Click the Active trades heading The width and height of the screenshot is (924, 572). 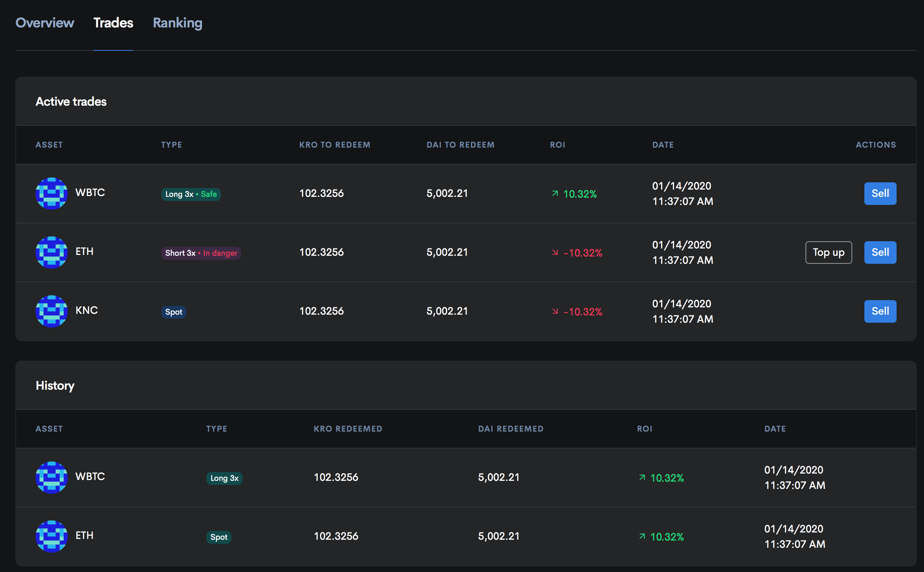click(x=71, y=102)
